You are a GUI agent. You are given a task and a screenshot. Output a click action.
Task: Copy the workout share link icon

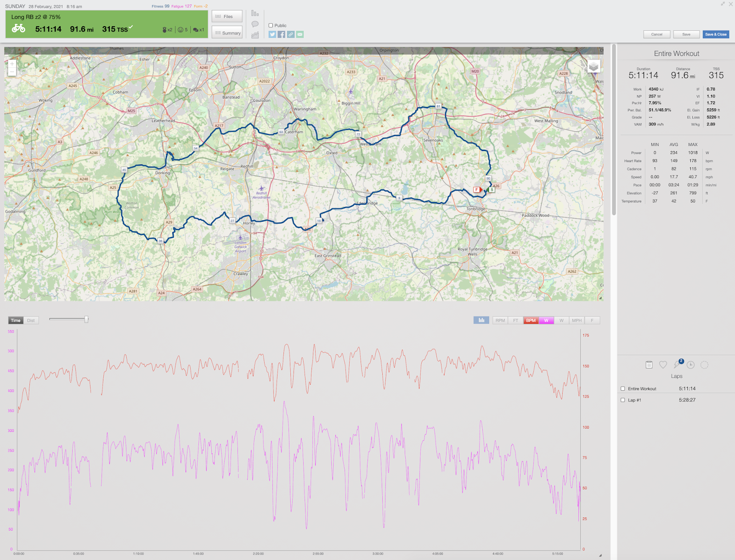click(291, 34)
